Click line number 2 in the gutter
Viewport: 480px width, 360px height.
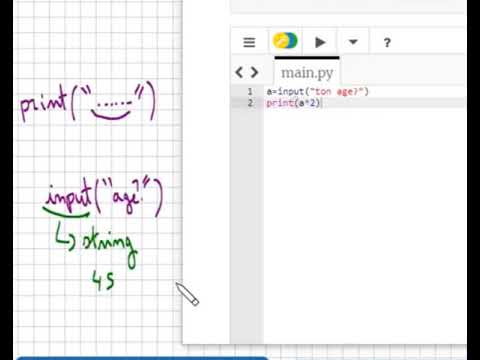coord(250,103)
